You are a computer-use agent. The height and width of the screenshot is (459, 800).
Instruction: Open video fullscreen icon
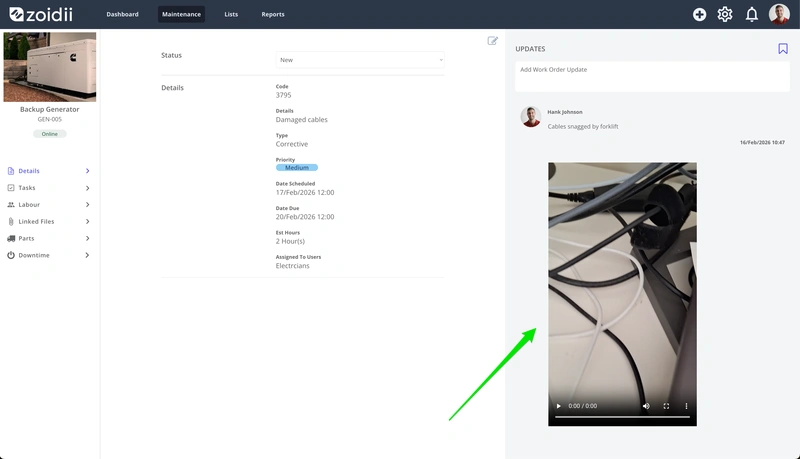(666, 406)
